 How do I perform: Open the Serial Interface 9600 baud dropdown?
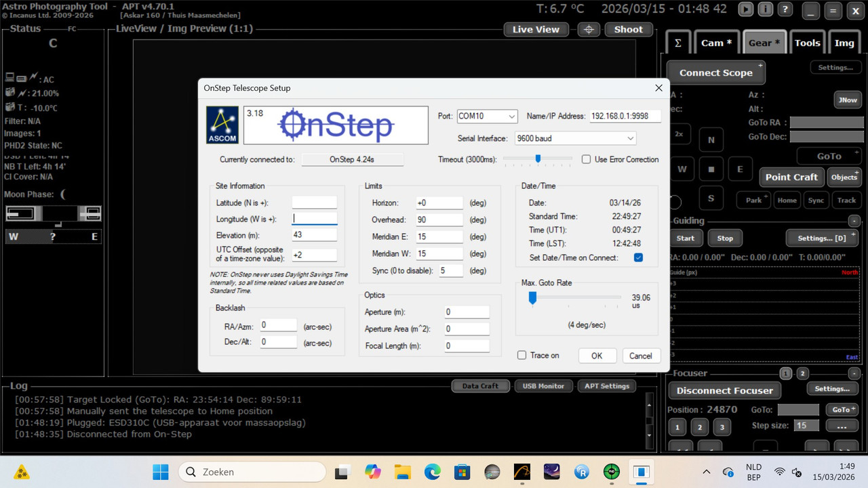pyautogui.click(x=575, y=138)
